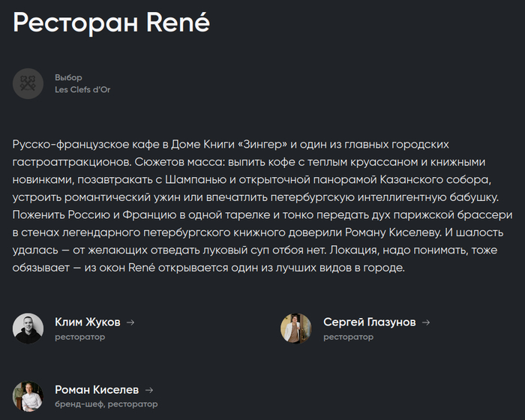Select the "Les Clefs d'Or" text label
The height and width of the screenshot is (420, 525).
(x=82, y=90)
